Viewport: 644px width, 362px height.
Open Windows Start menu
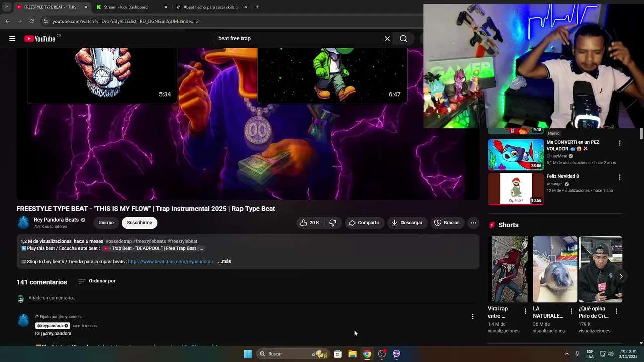click(248, 354)
